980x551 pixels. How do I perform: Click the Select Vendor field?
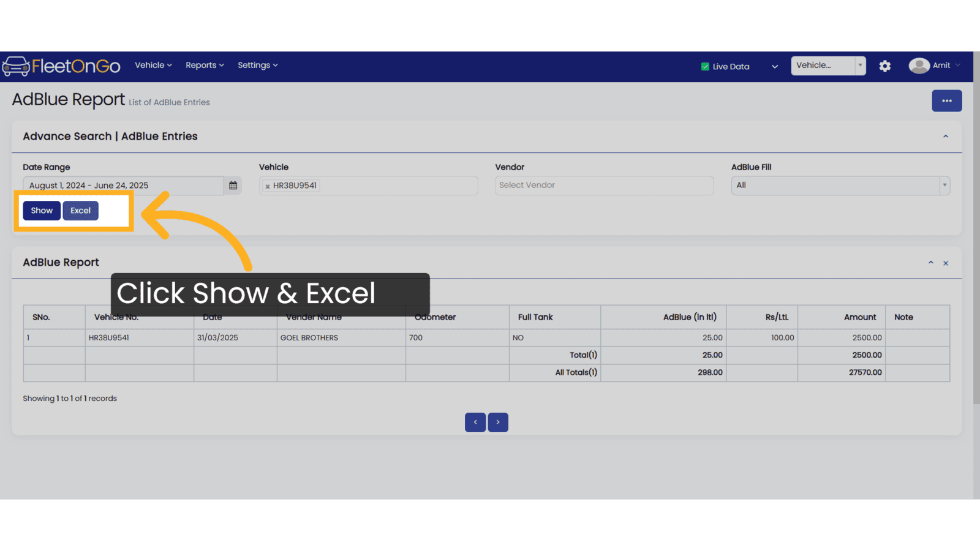[x=605, y=186]
